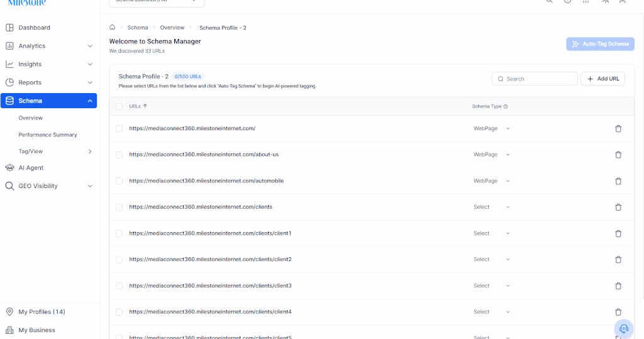Click the Reports pie chart icon

(x=9, y=82)
